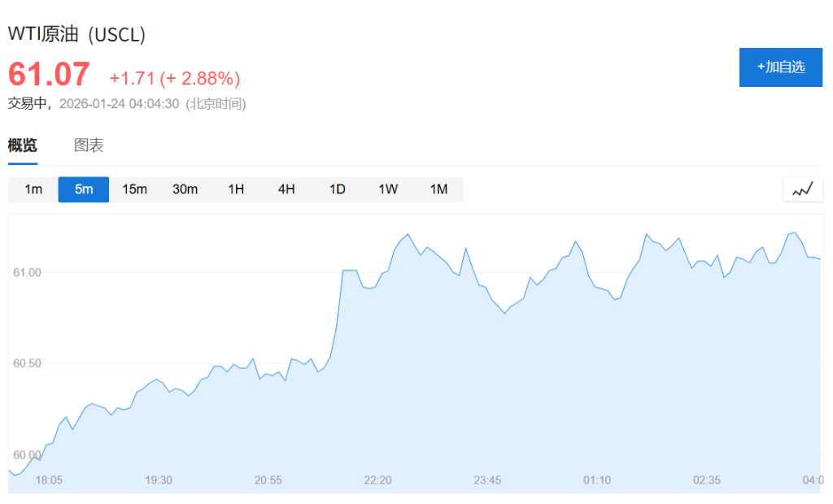Click the 交易中 trading status timestamp
The image size is (833, 504).
127,104
